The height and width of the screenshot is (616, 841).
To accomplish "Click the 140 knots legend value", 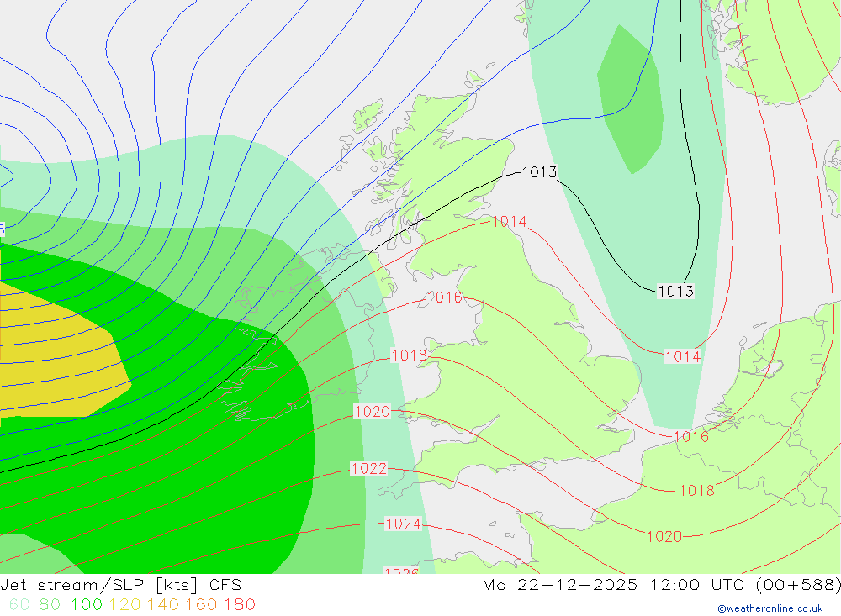I will click(163, 605).
